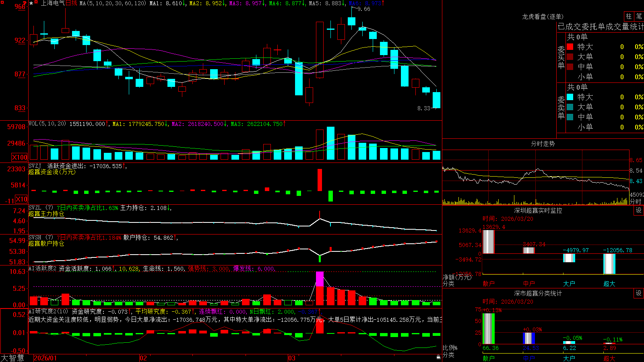Click the lock icon at the timeline end
Viewport: 644px width, 362px height.
[438, 357]
